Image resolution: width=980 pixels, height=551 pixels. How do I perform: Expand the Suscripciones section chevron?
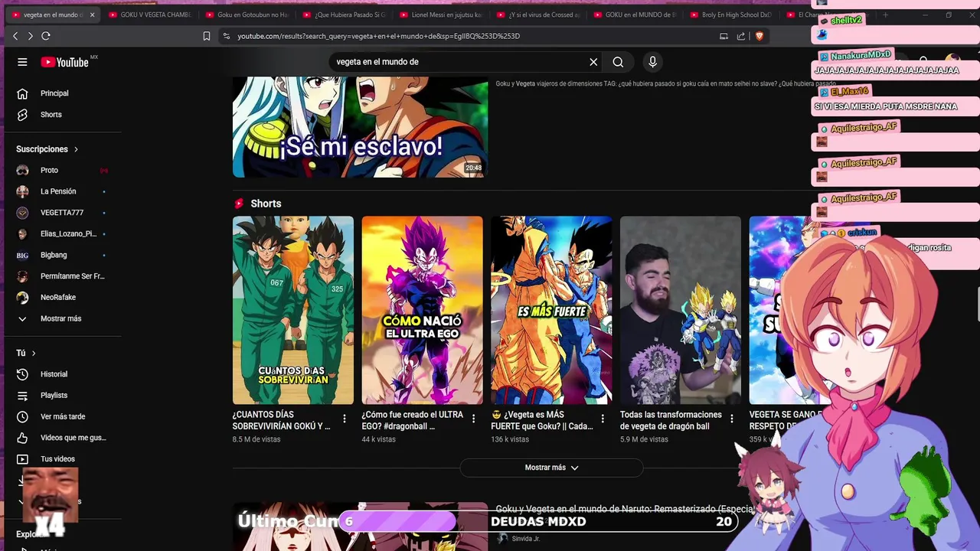(76, 149)
